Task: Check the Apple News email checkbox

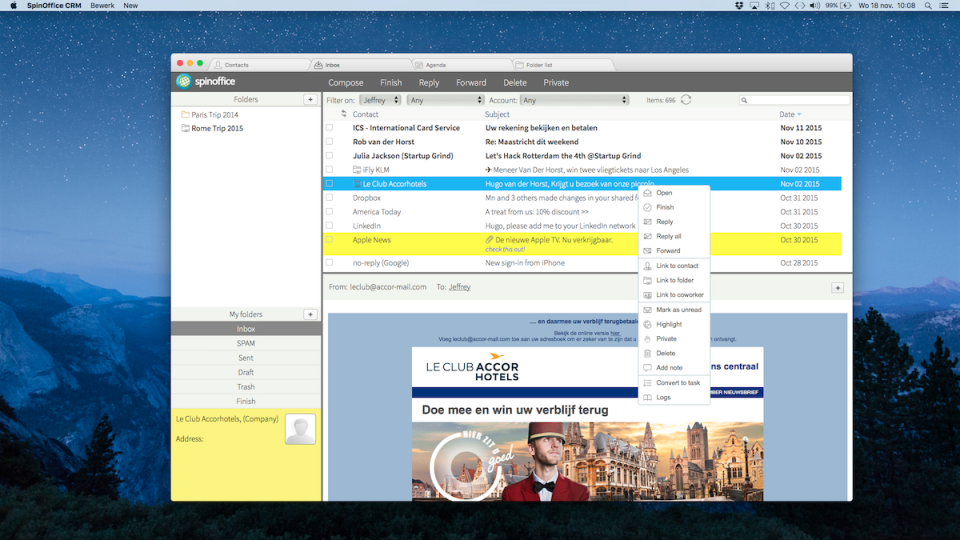Action: point(329,240)
